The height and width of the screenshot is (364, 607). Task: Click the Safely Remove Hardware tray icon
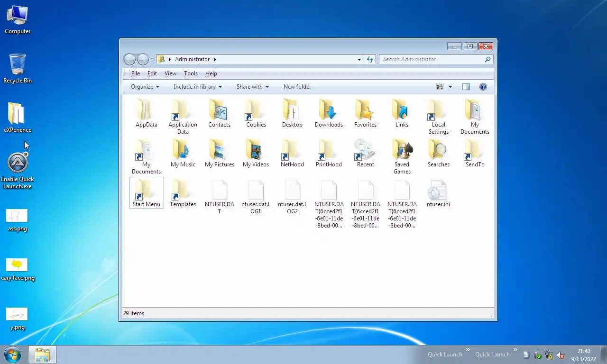(x=538, y=355)
